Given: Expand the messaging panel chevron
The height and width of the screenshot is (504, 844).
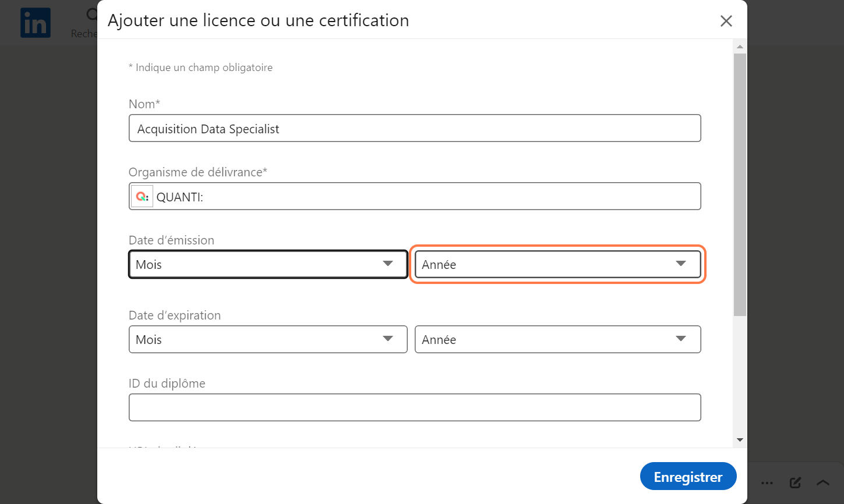Looking at the screenshot, I should coord(822,482).
